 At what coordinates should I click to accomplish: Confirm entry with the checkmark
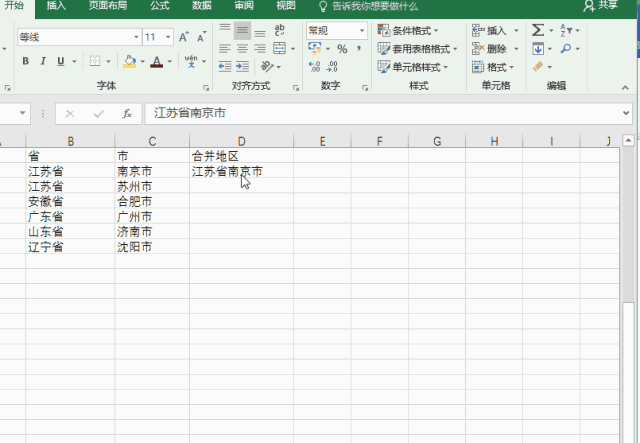tap(98, 114)
